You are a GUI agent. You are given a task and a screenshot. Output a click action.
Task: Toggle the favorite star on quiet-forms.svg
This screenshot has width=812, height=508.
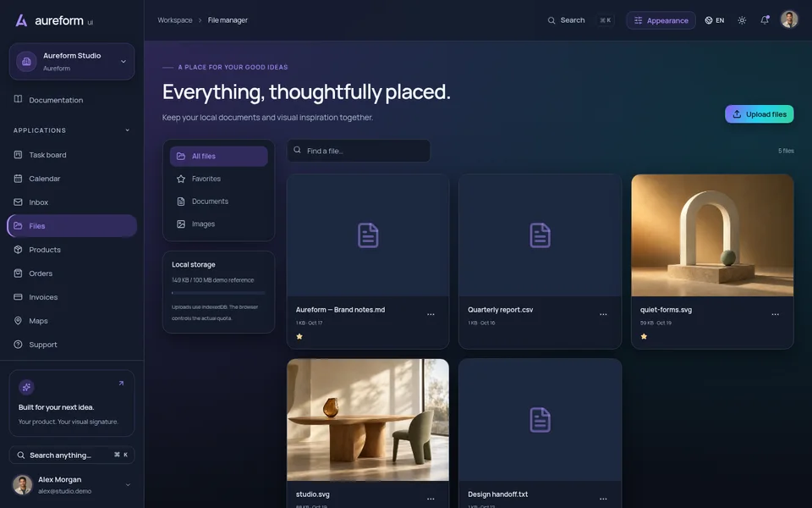coord(644,336)
